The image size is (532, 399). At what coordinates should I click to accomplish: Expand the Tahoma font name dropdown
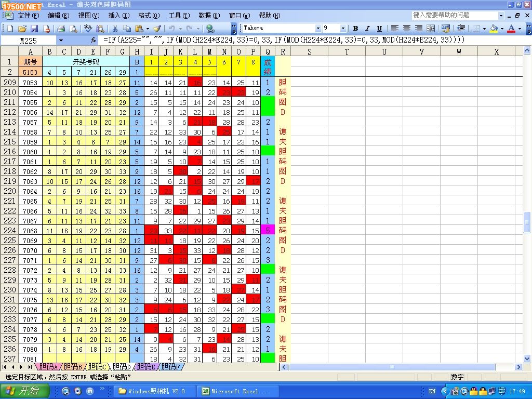[x=318, y=28]
